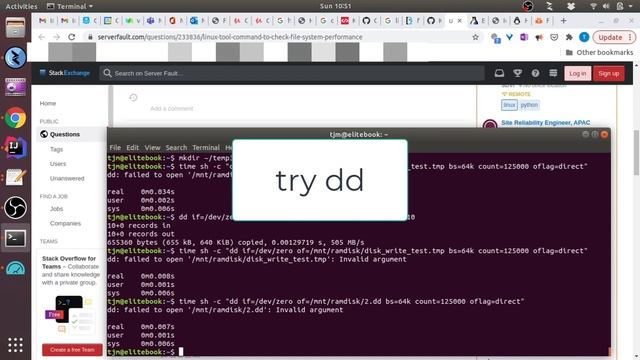Open Jobs in sidebar

pos(56,209)
